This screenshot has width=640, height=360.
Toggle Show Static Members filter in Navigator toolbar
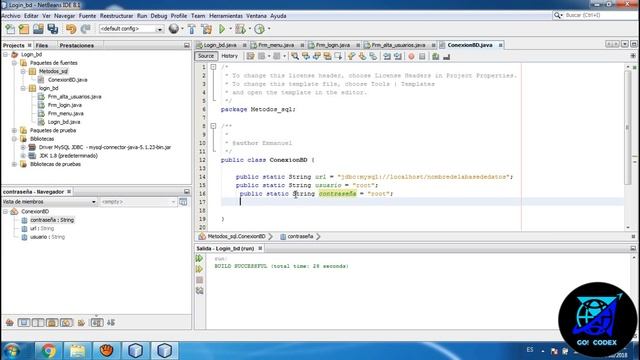38,322
